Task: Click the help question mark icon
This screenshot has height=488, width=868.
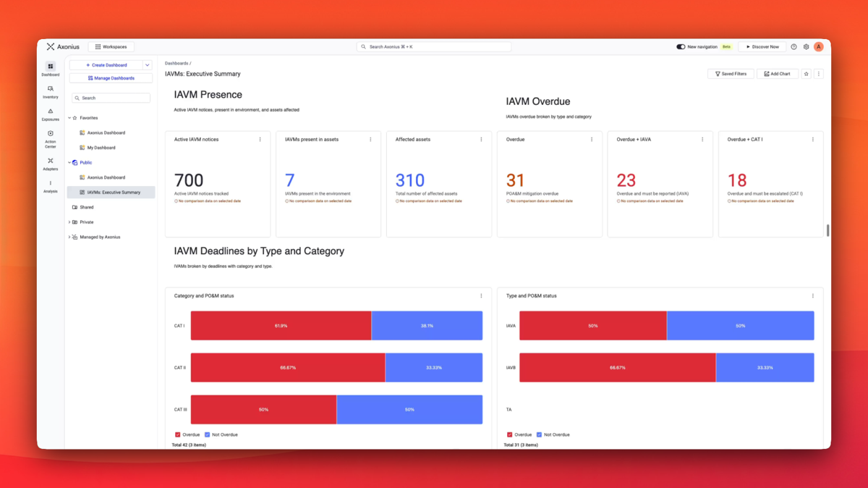Action: coord(793,47)
